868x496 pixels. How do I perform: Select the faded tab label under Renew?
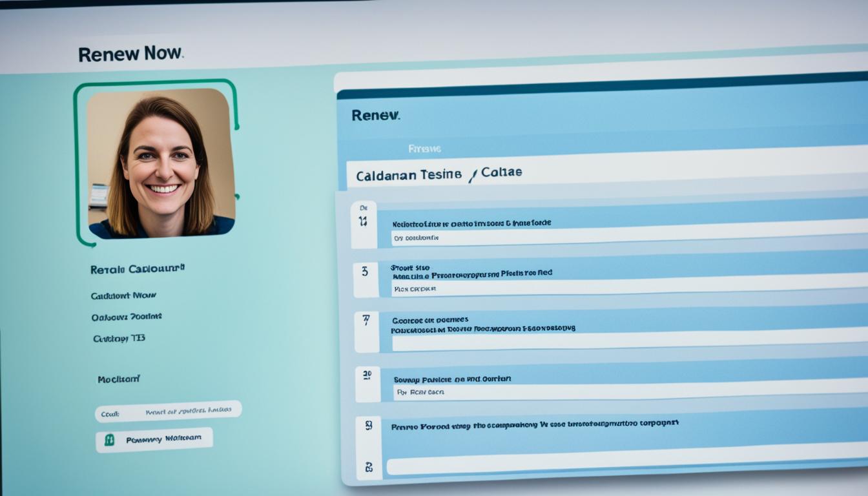coord(424,149)
